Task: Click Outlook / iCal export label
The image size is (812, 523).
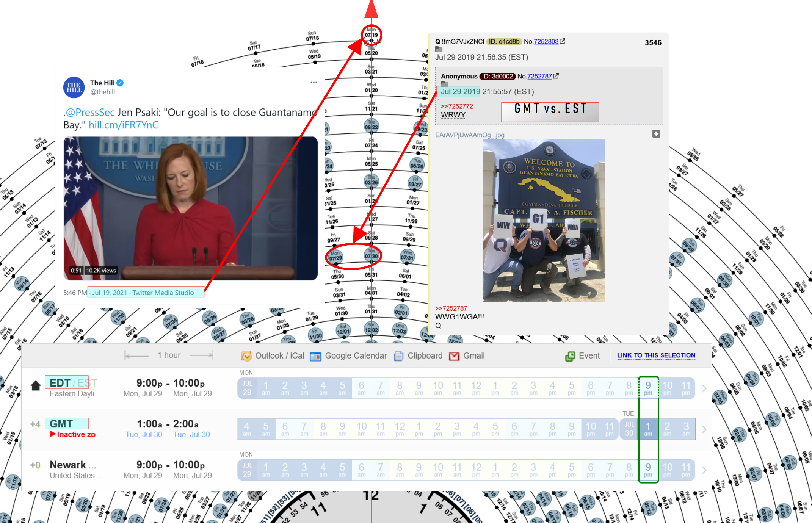Action: (x=279, y=356)
